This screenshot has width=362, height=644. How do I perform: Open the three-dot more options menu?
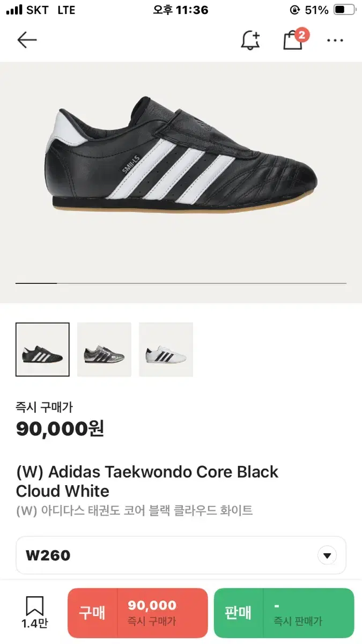(335, 40)
